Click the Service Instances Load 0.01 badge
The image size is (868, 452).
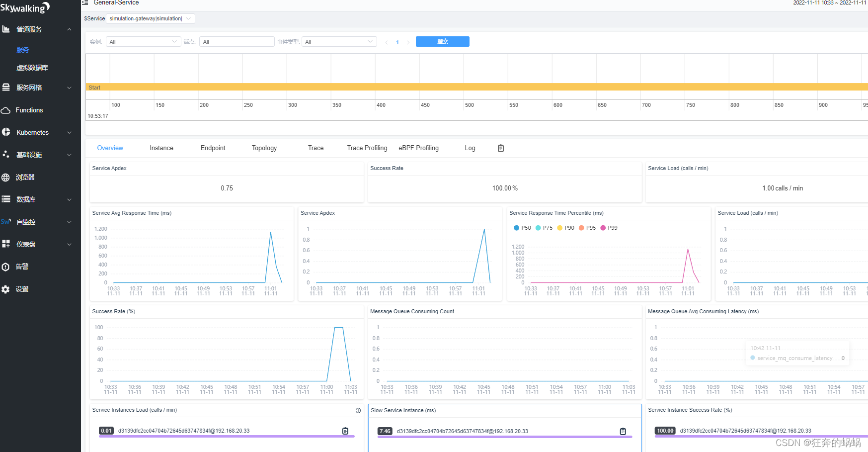point(106,431)
